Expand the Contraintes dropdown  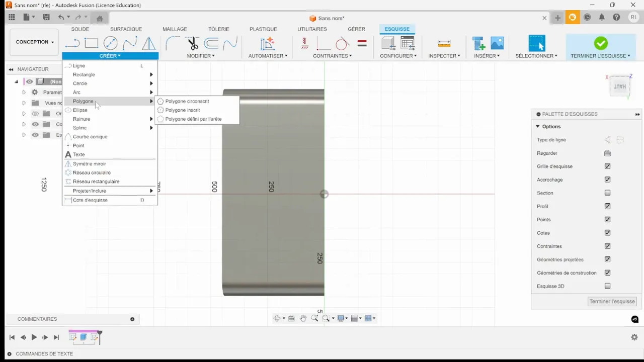click(x=332, y=55)
